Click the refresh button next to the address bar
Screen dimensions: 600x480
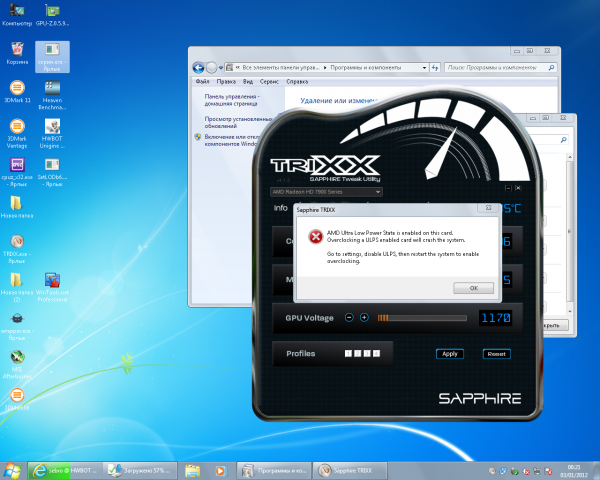point(435,68)
